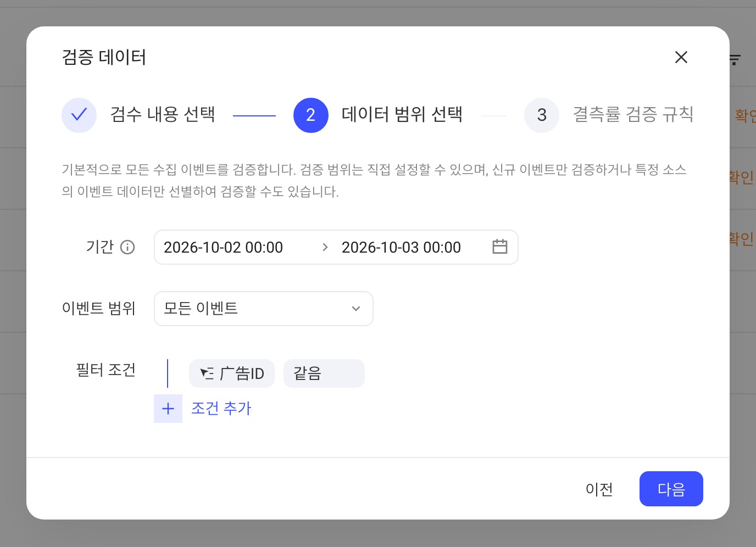
Task: Select the 데이터 범위 선택 step label
Action: pos(402,114)
